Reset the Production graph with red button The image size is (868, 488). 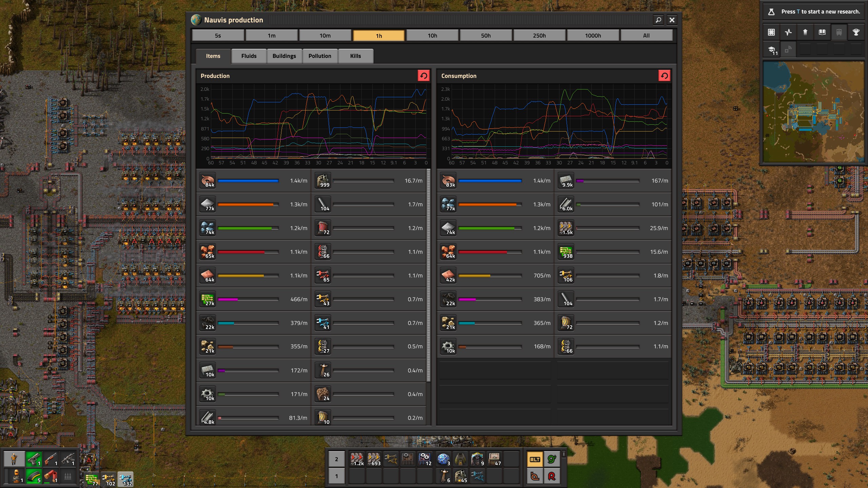coord(423,76)
